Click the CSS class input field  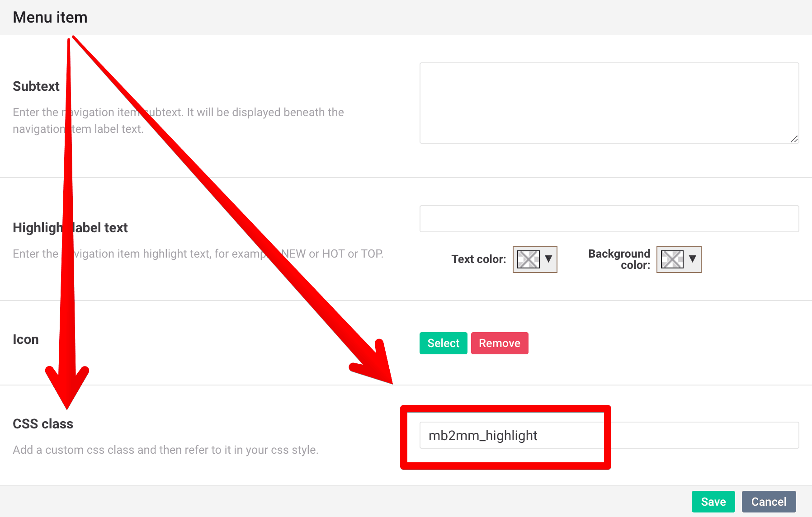[x=609, y=435]
